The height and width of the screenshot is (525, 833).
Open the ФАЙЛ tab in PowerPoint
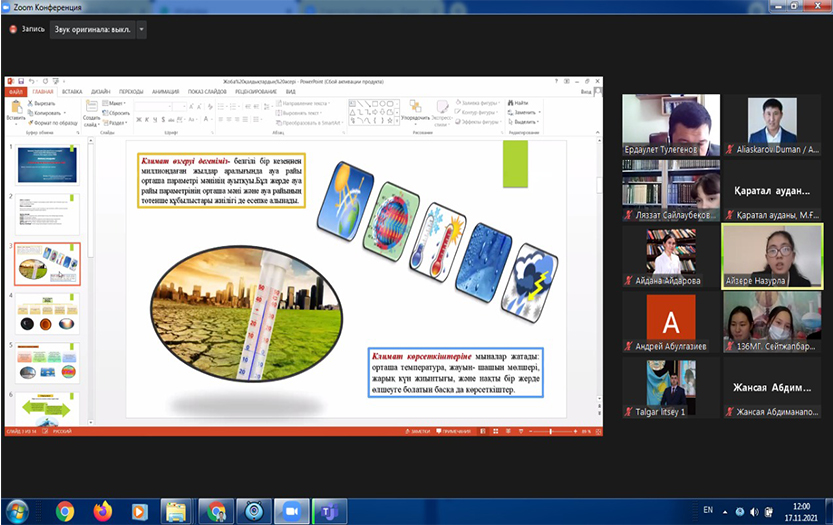(16, 91)
